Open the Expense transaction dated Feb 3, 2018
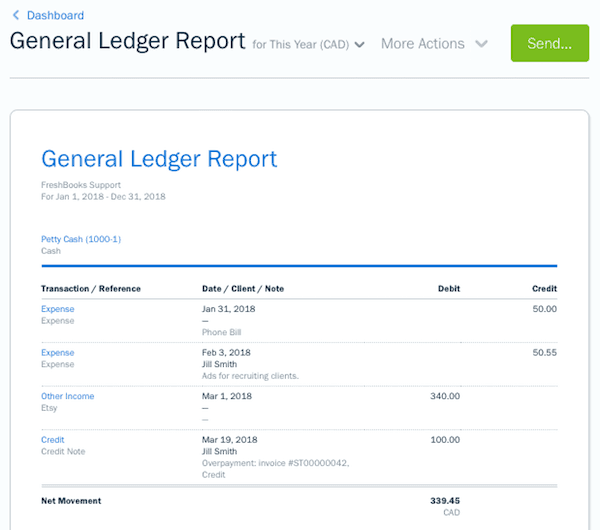 pos(57,353)
